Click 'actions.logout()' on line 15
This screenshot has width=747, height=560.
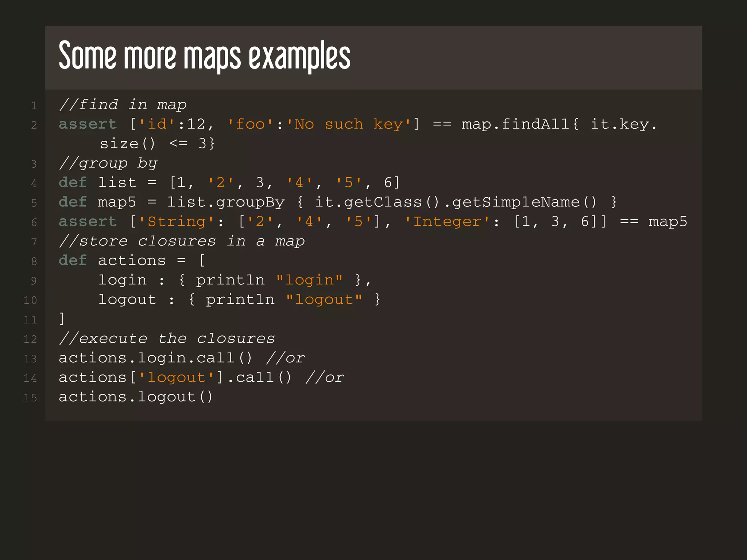[x=136, y=397]
